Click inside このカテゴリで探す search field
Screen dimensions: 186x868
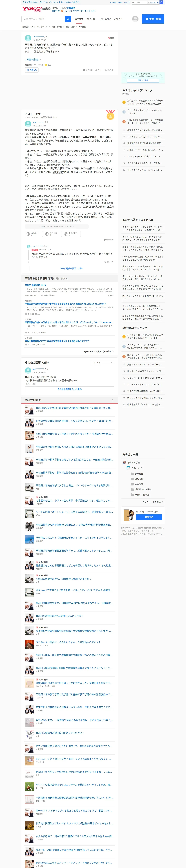tap(43, 19)
